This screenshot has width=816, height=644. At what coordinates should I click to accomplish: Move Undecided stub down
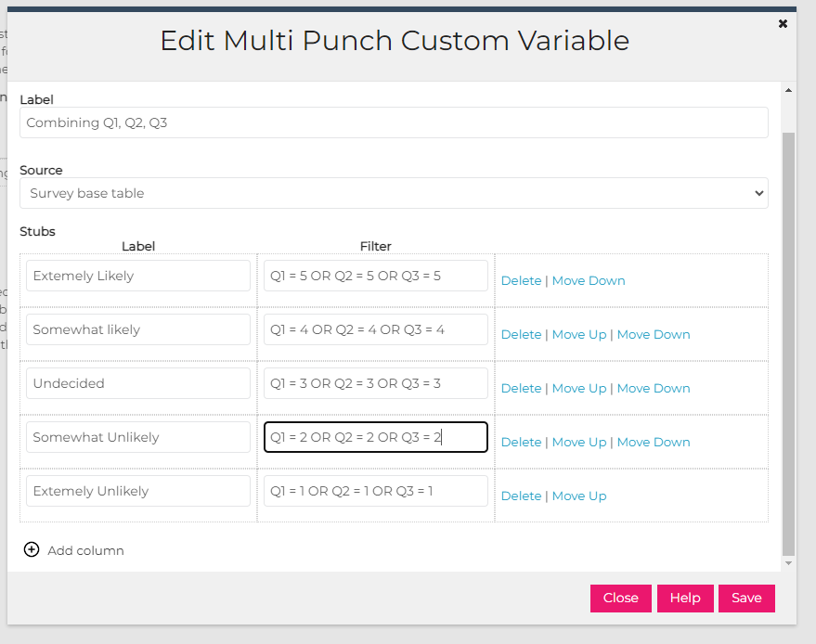click(654, 389)
